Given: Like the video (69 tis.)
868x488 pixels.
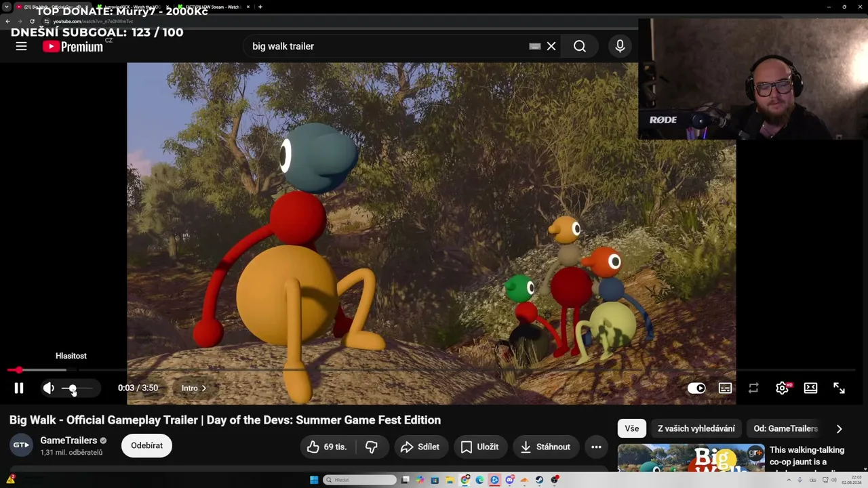Looking at the screenshot, I should click(326, 447).
